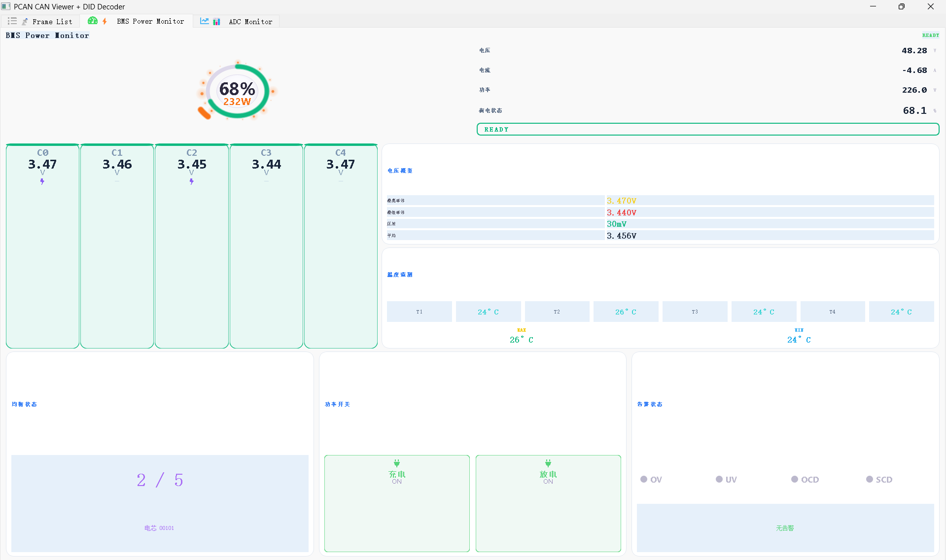Image resolution: width=946 pixels, height=560 pixels.
Task: Click the T2 temperature label cell
Action: tap(557, 312)
